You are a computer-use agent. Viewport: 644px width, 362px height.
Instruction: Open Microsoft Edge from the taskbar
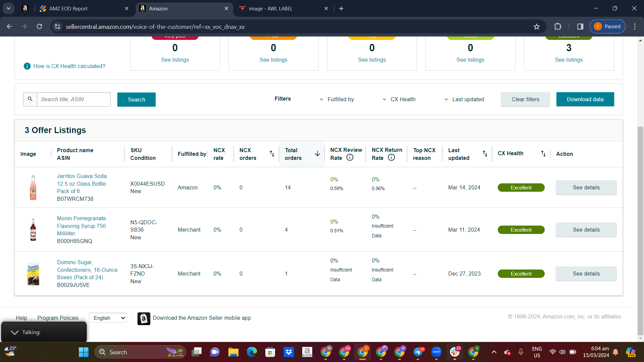[x=252, y=352]
